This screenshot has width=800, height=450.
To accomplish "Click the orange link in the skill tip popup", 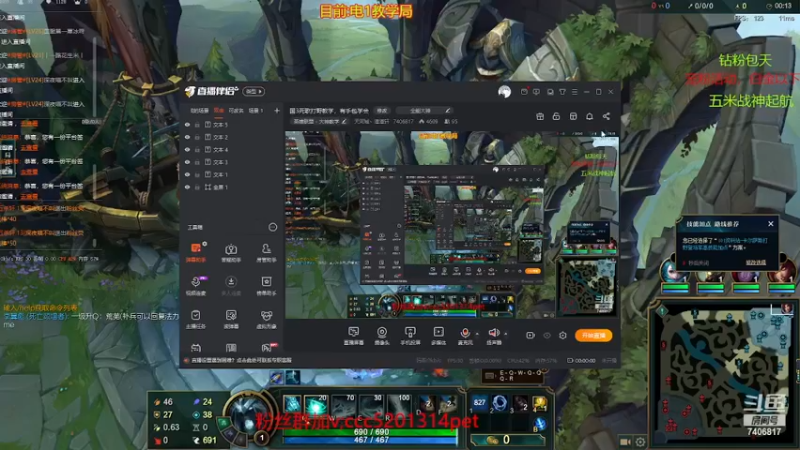I will 756,262.
